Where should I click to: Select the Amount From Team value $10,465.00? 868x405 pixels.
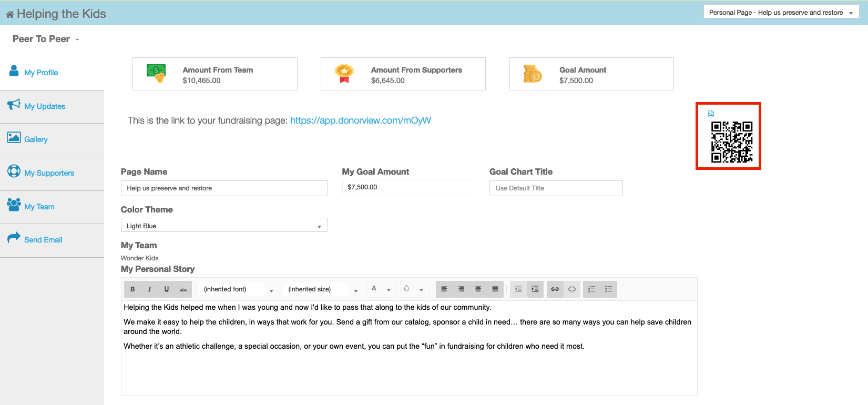tap(201, 80)
